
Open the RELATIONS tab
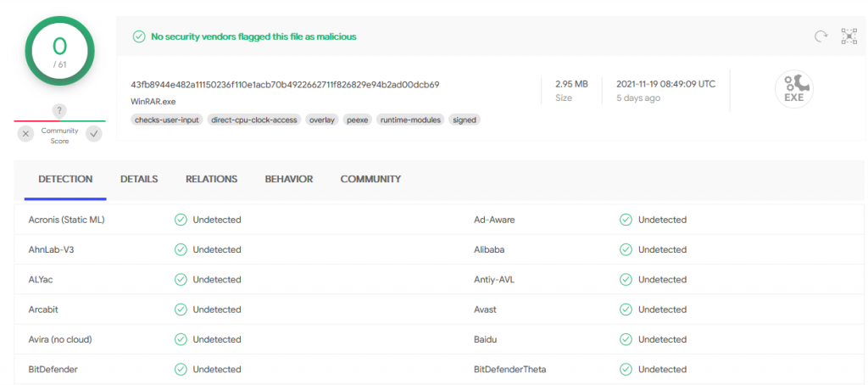pos(211,179)
